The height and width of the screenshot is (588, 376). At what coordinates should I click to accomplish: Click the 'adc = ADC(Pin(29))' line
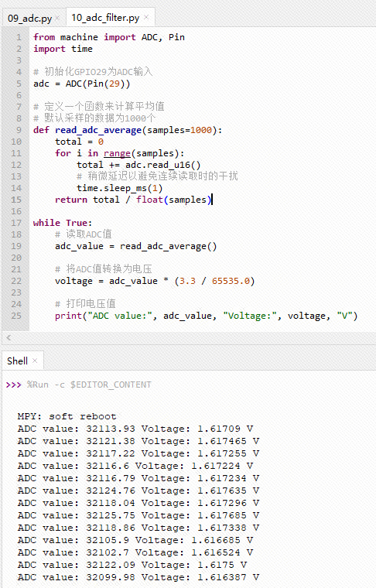click(x=81, y=84)
